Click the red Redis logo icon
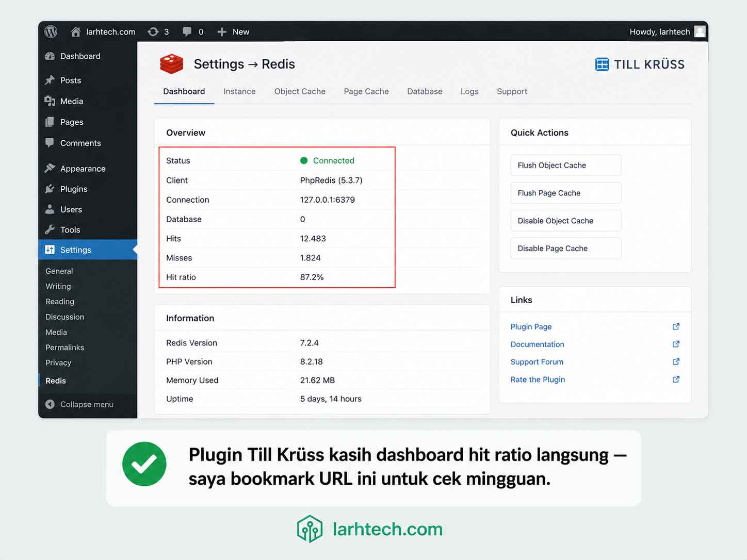Screen dimensions: 747x560 coord(172,64)
